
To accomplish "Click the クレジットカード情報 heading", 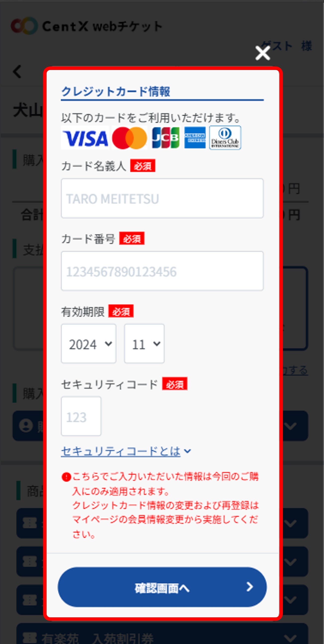I will [x=116, y=91].
